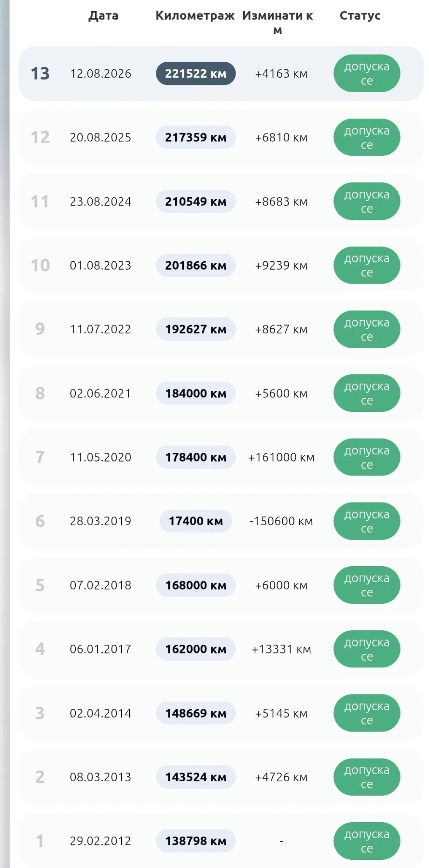Click the Километраж column header
429x868 pixels.
coord(195,15)
